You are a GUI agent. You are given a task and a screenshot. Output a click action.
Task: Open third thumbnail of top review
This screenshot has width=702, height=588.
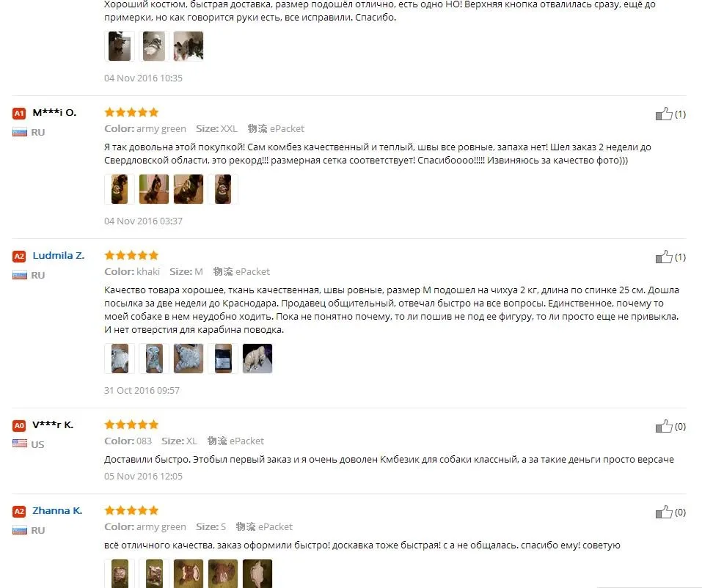click(x=189, y=45)
